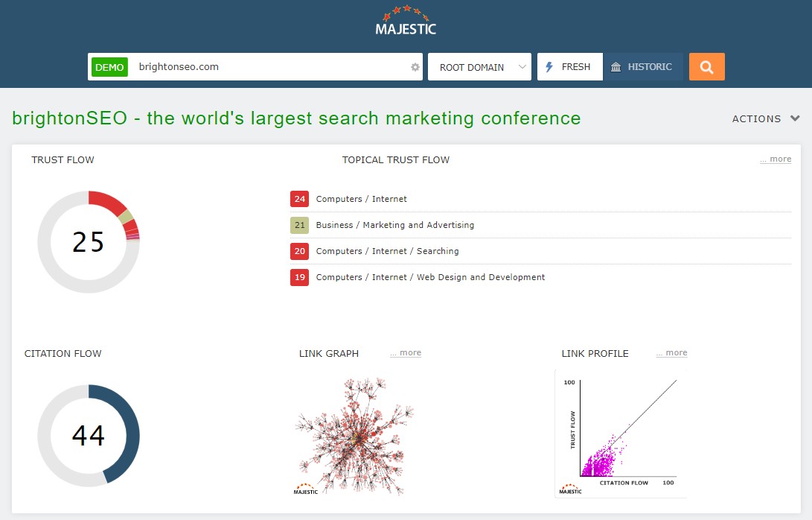Viewport: 812px width, 520px height.
Task: Open more Link Graph details
Action: 406,352
